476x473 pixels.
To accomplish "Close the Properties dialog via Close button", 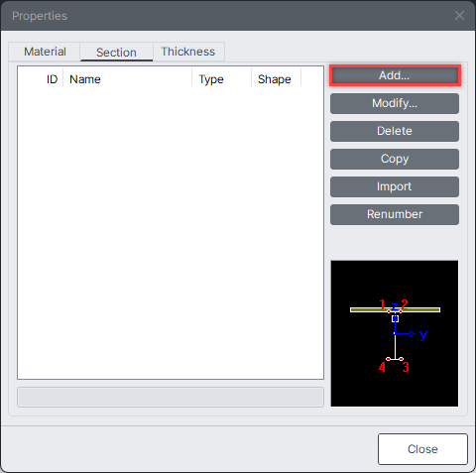I will point(422,449).
